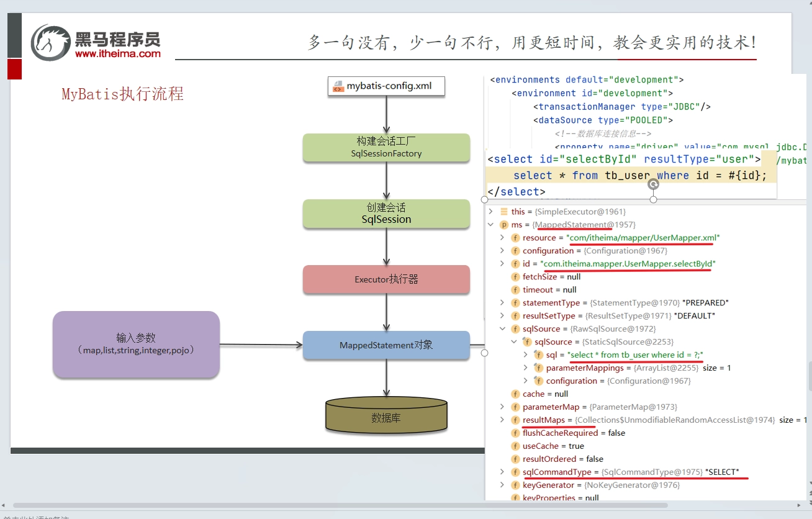Viewport: 812px width, 519px height.
Task: Click the www.itheima.com link
Action: pos(118,54)
